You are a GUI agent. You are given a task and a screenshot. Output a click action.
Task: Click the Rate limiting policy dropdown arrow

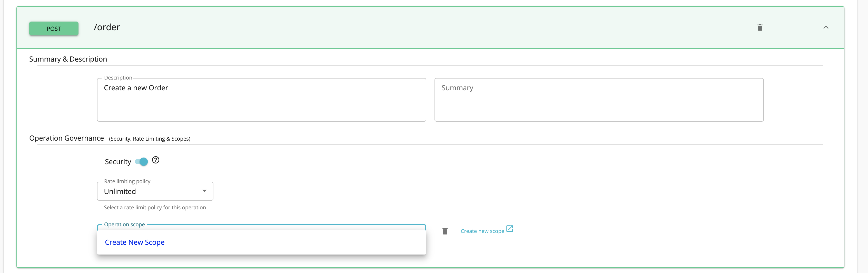(204, 191)
